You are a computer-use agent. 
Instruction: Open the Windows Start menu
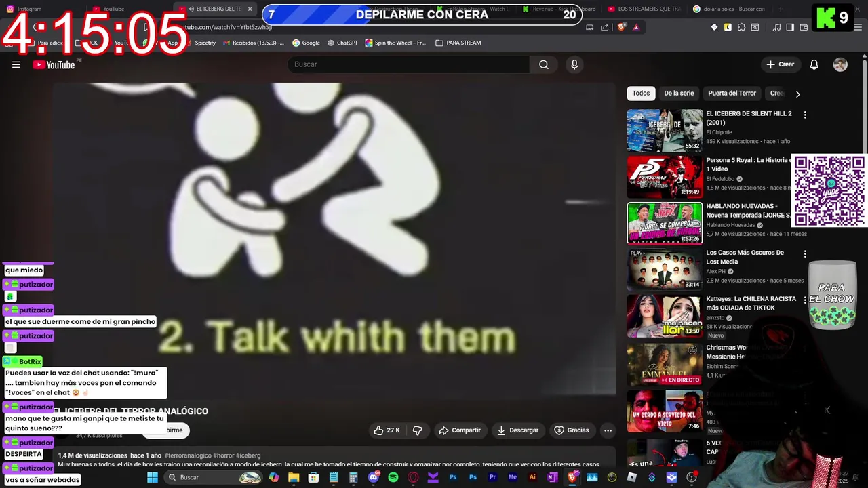click(x=153, y=477)
